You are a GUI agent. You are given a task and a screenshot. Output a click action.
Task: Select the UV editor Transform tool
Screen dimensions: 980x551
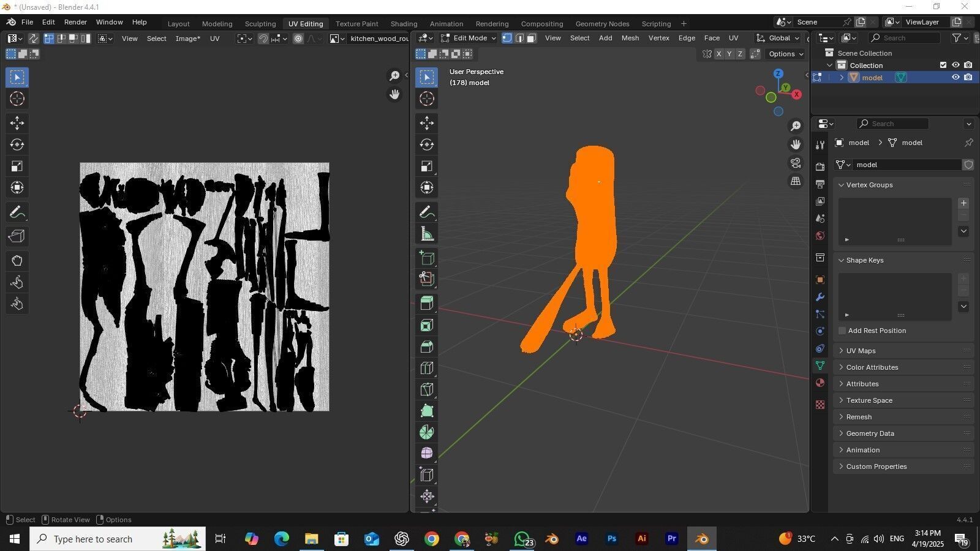pyautogui.click(x=17, y=187)
